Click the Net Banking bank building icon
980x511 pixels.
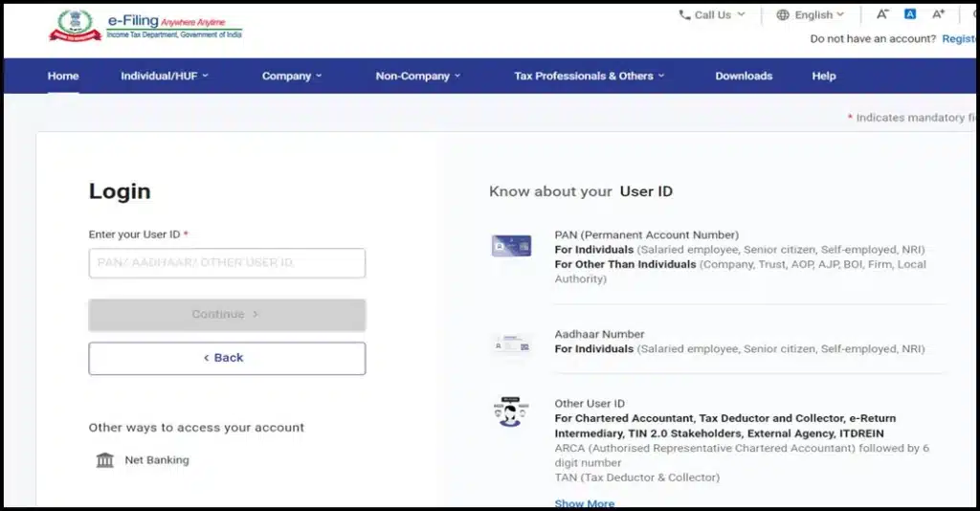click(105, 460)
